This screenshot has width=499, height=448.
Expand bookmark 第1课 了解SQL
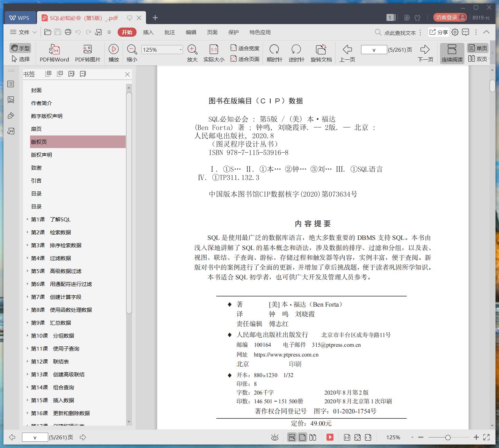pos(28,219)
